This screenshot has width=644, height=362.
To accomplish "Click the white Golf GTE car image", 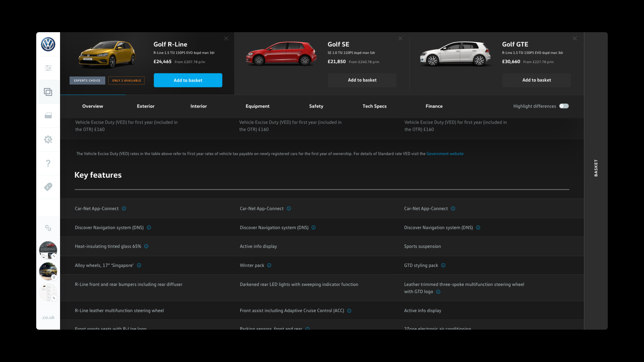I will (x=455, y=54).
